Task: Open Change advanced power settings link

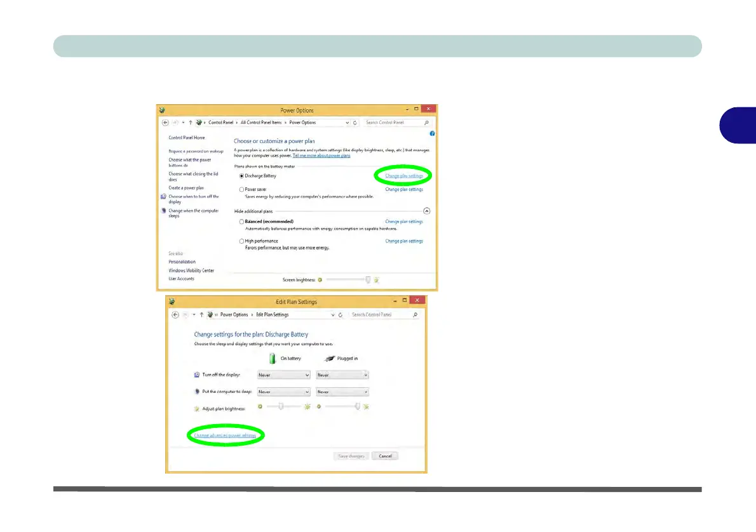Action: coord(225,436)
